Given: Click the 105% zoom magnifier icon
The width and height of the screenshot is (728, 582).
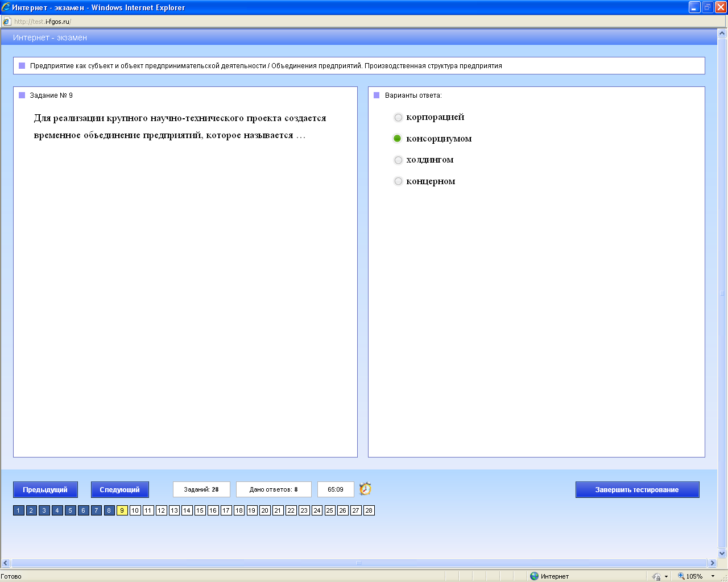Looking at the screenshot, I should pyautogui.click(x=681, y=576).
